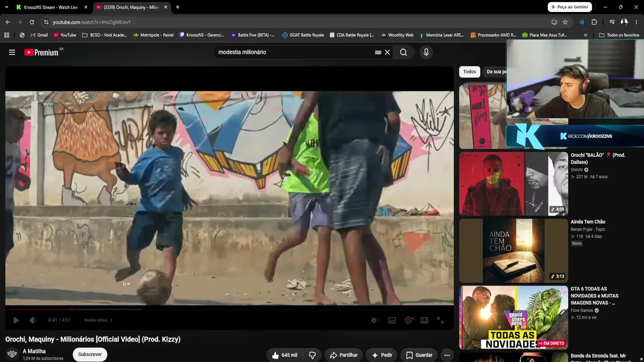Play the video

(x=16, y=320)
